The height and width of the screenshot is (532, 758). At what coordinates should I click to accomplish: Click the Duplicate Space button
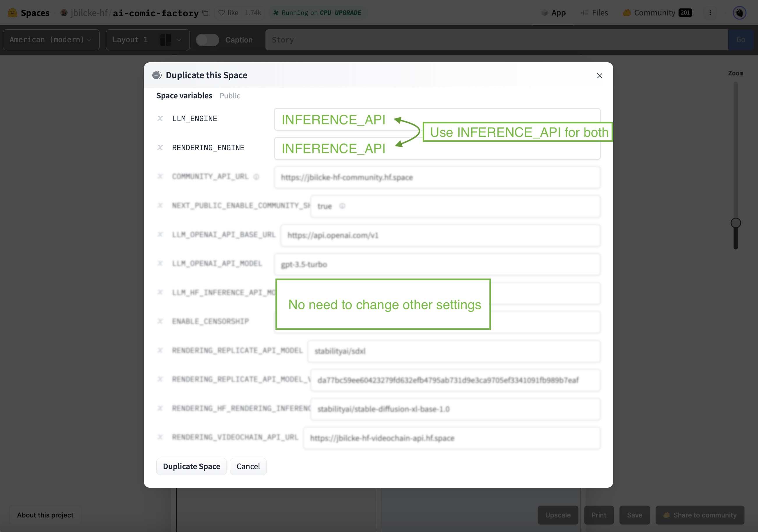click(x=191, y=466)
